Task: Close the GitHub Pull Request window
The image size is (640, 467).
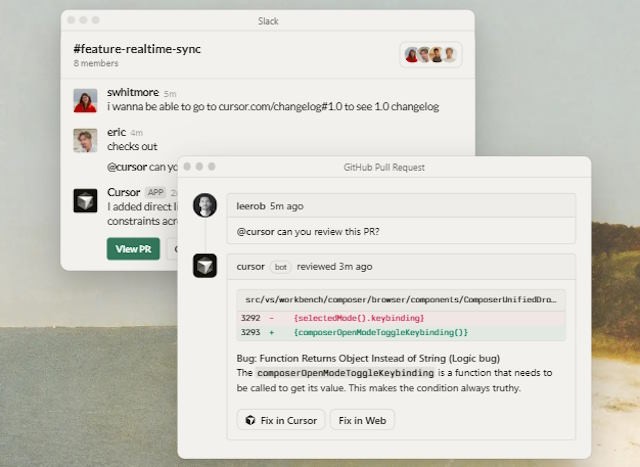Action: (x=187, y=167)
